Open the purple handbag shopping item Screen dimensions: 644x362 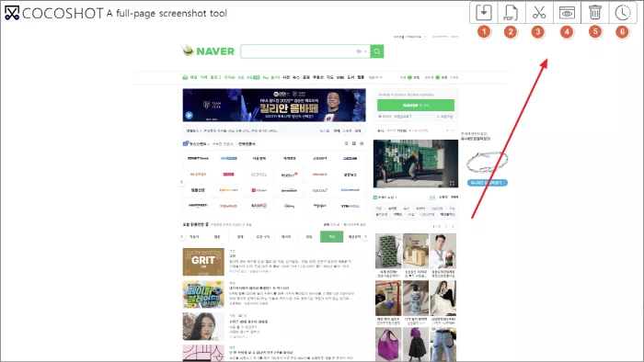(x=388, y=345)
